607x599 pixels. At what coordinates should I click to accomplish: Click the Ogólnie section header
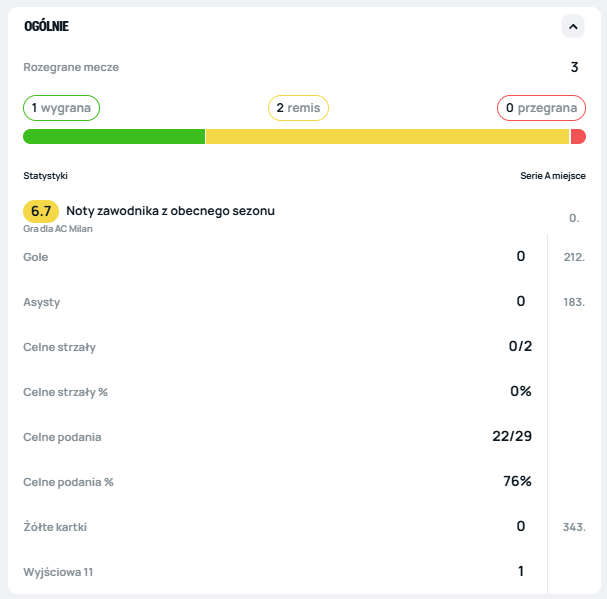pos(47,27)
